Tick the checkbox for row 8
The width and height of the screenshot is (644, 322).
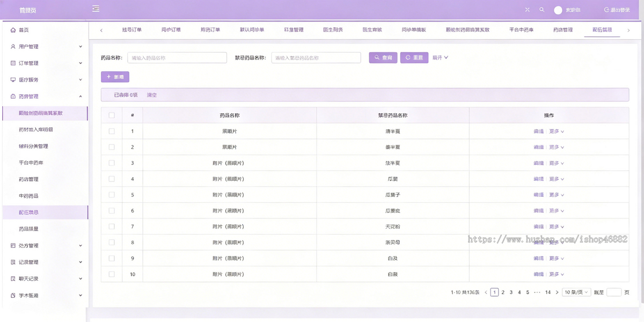112,243
